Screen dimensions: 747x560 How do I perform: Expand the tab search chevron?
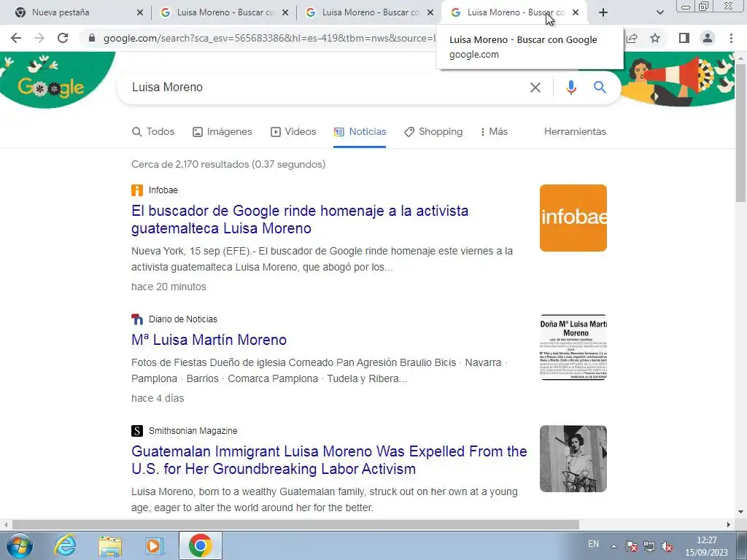pyautogui.click(x=659, y=12)
